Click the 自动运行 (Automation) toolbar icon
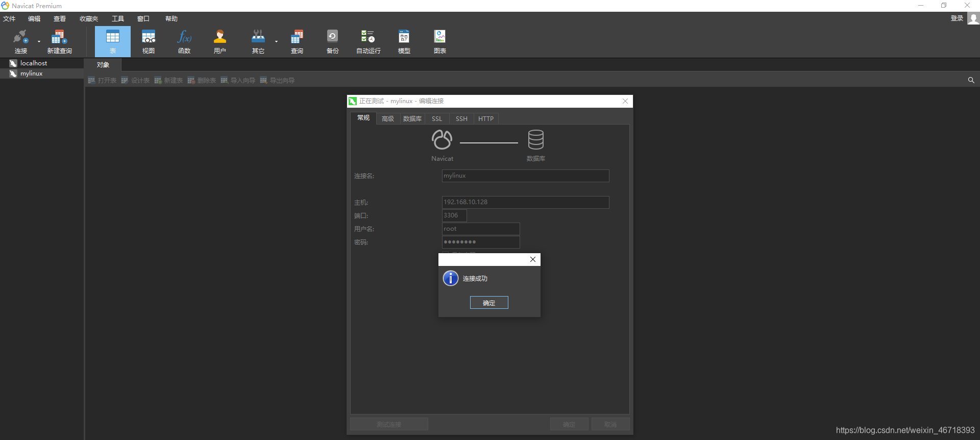Screen dimensions: 980x440 (368, 37)
